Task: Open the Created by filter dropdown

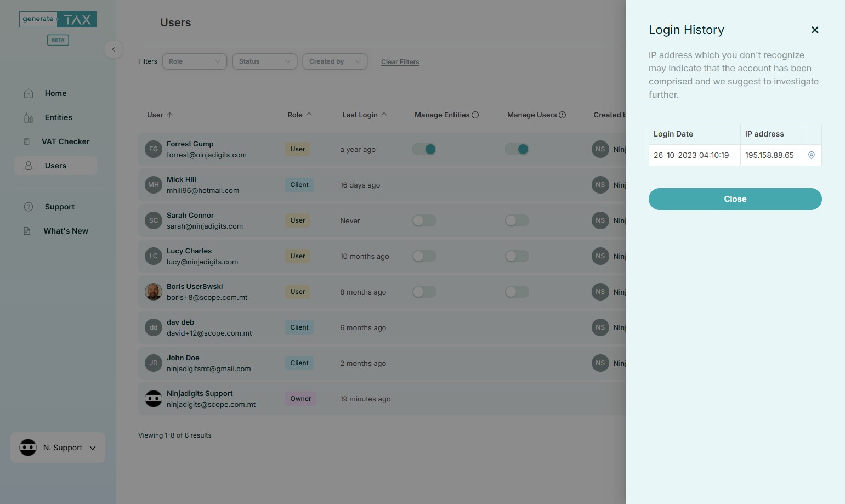Action: pos(334,61)
